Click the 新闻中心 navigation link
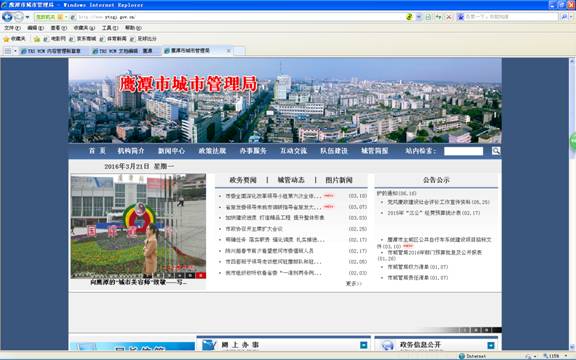 [x=172, y=151]
